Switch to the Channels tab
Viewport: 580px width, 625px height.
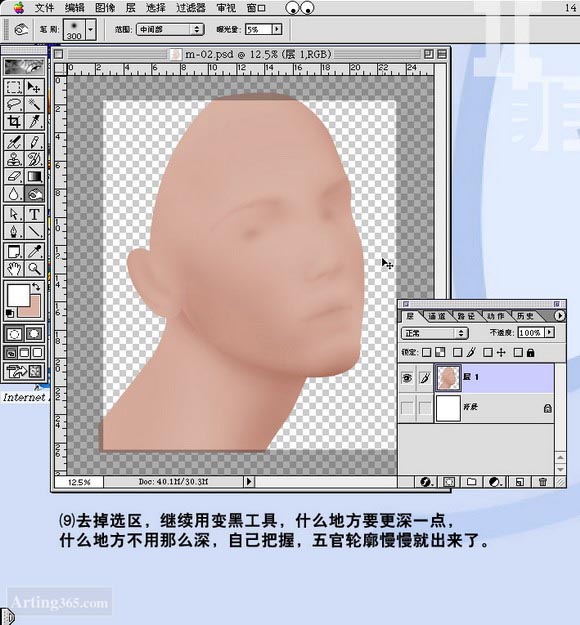coord(436,316)
